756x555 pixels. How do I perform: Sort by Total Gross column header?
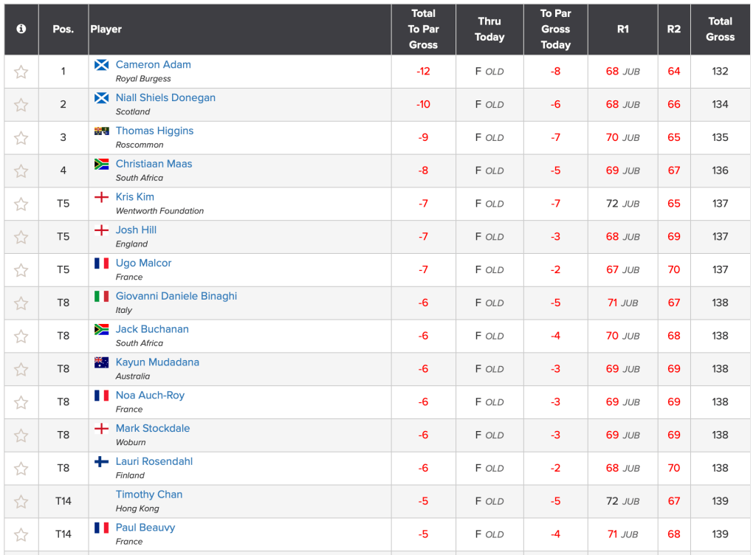coord(720,29)
